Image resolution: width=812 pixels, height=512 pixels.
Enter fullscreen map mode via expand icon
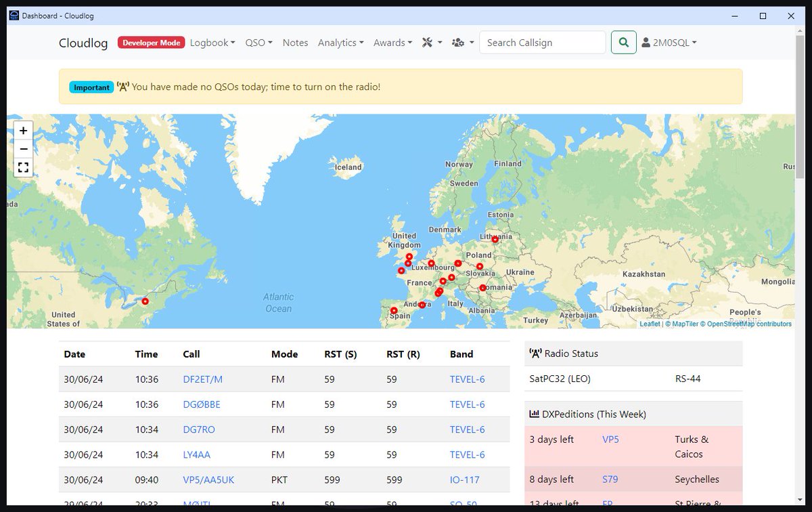coord(23,167)
